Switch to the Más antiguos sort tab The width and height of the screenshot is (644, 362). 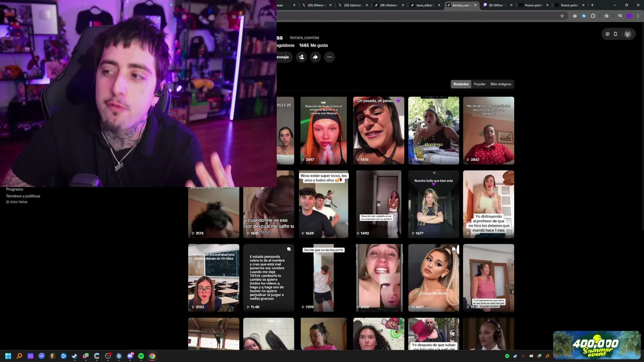tap(501, 84)
